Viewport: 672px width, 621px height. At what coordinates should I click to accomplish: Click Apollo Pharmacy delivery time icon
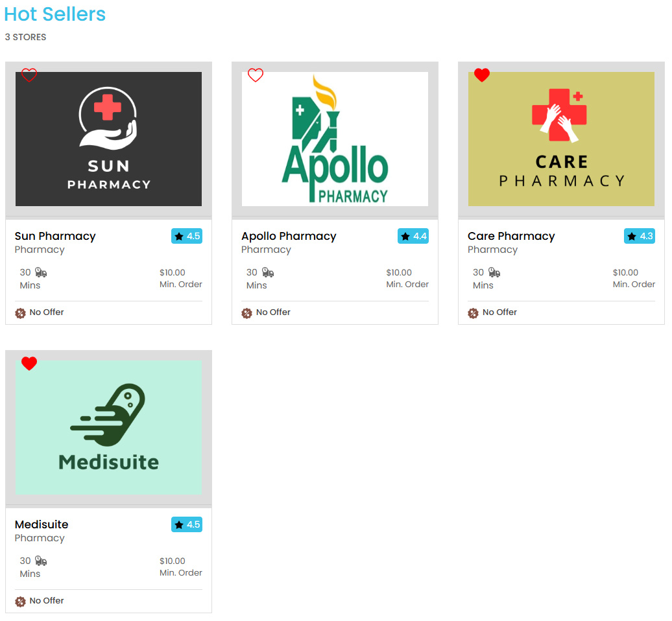(267, 272)
